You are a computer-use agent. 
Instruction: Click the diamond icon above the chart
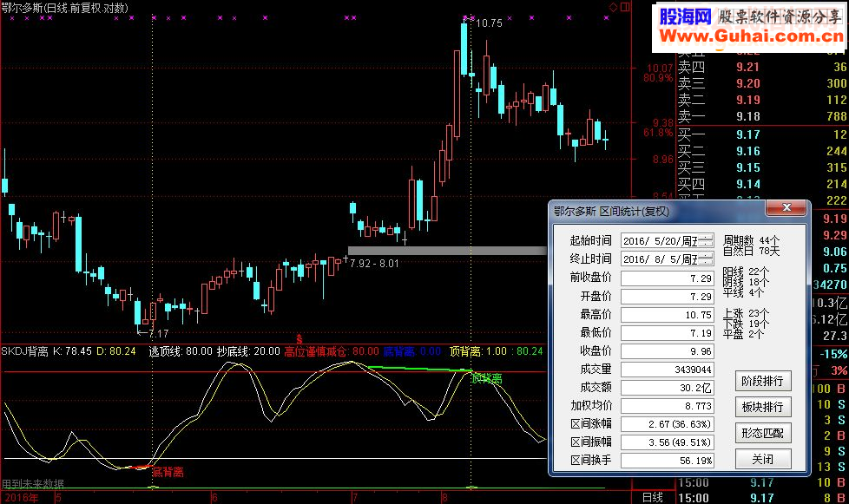pyautogui.click(x=614, y=7)
